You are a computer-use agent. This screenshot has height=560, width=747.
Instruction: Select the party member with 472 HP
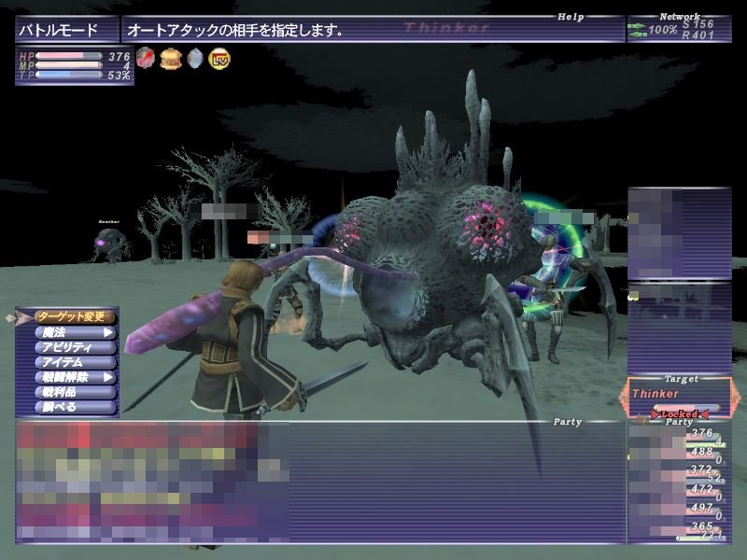point(678,492)
